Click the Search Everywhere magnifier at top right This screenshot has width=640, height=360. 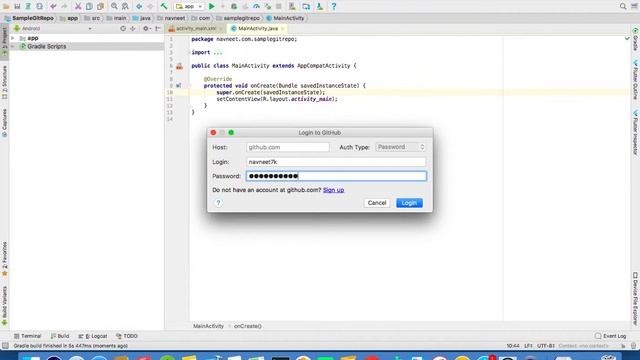point(623,6)
